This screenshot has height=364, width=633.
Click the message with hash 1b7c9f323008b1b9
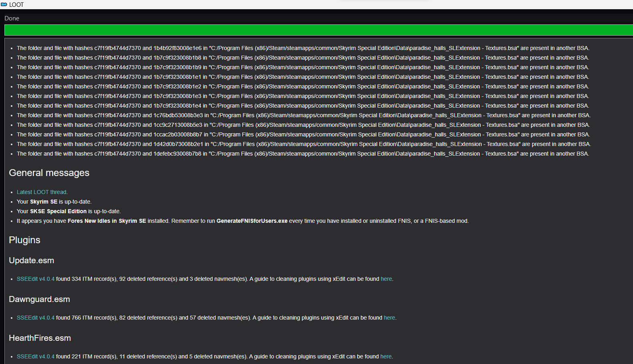pyautogui.click(x=303, y=67)
